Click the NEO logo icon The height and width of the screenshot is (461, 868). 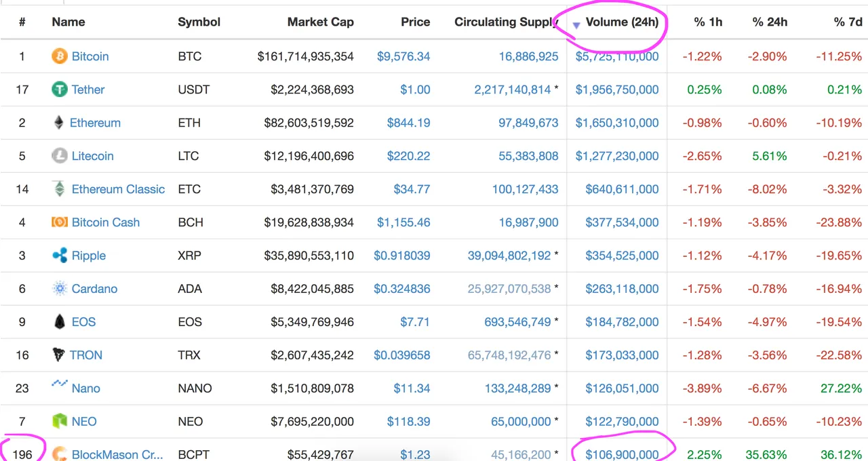coord(60,422)
